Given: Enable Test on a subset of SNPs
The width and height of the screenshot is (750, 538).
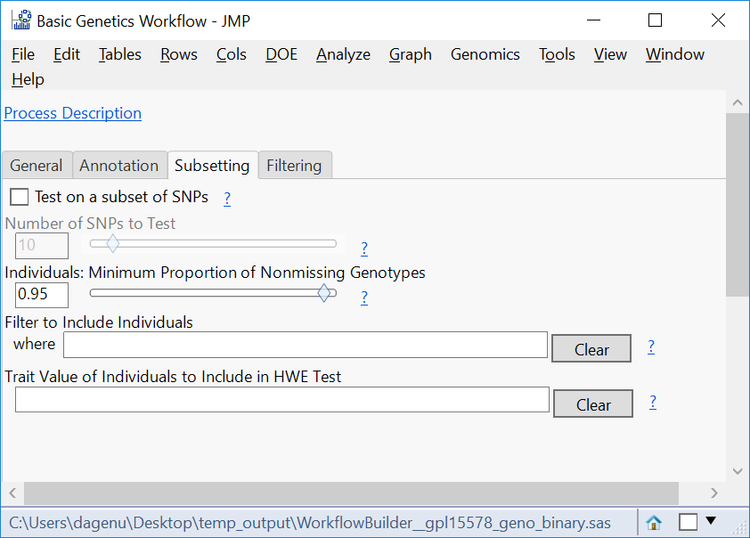Looking at the screenshot, I should click(19, 197).
